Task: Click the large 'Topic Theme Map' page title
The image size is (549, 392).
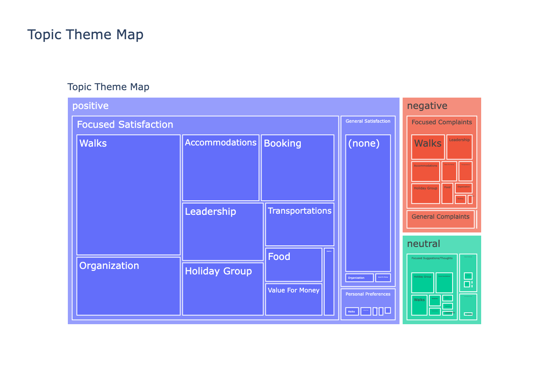Action: (85, 34)
